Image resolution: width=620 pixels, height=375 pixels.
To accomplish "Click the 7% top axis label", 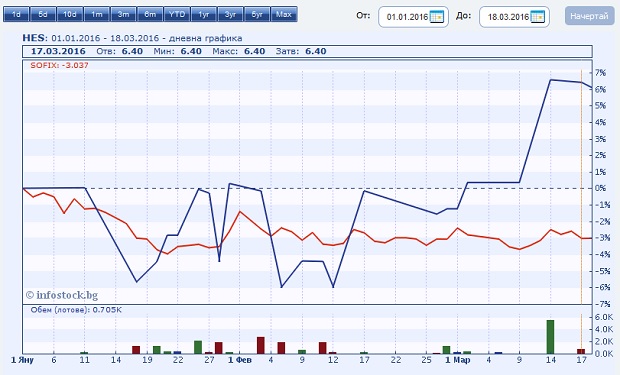I will point(600,73).
